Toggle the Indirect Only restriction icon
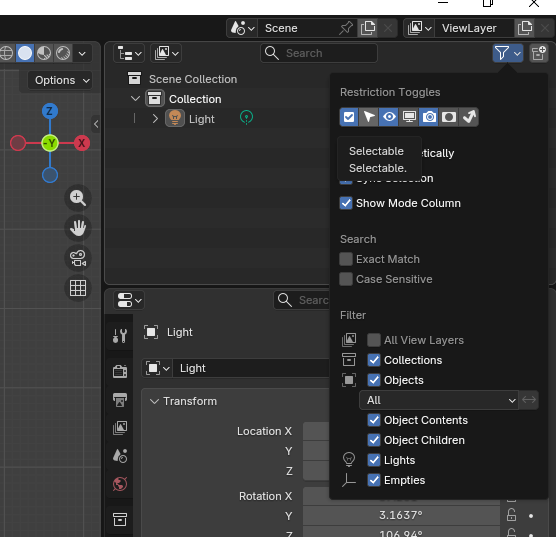The height and width of the screenshot is (537, 556). (x=469, y=117)
